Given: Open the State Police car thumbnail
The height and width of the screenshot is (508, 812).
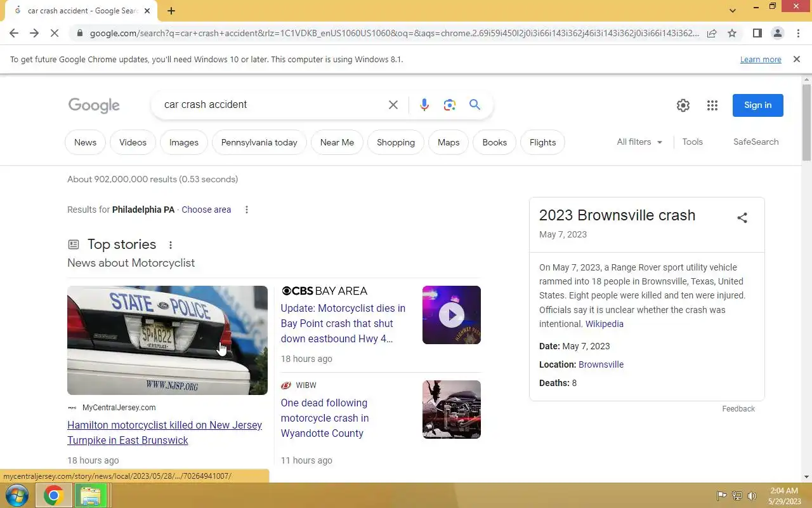Looking at the screenshot, I should [167, 340].
